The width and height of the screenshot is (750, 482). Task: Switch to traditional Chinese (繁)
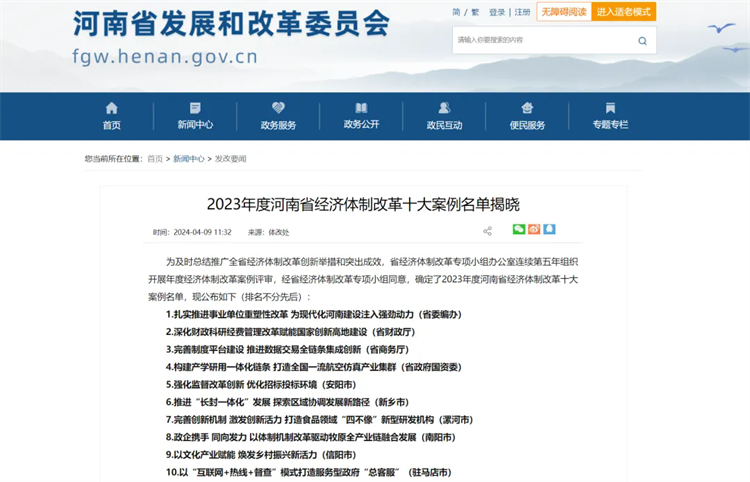[475, 12]
